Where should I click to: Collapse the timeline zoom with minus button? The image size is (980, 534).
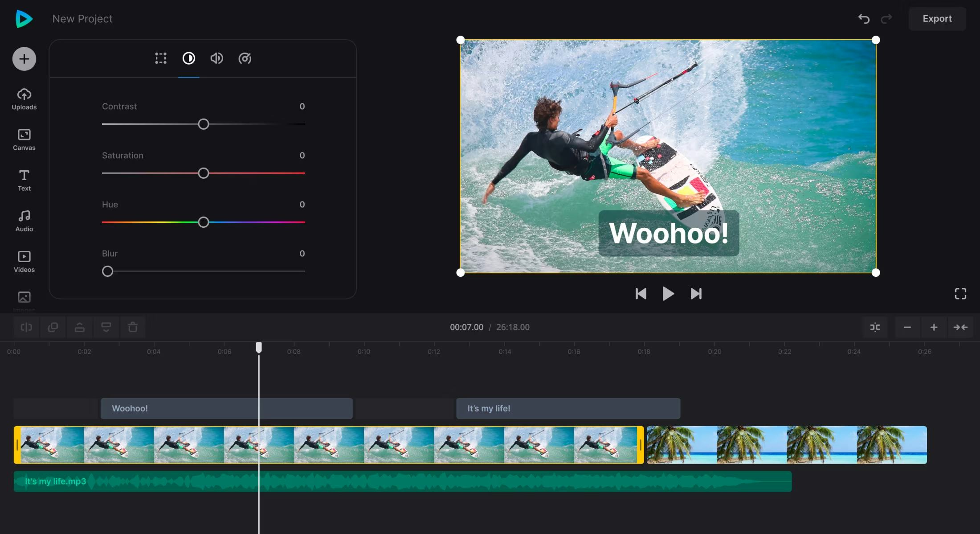coord(907,327)
